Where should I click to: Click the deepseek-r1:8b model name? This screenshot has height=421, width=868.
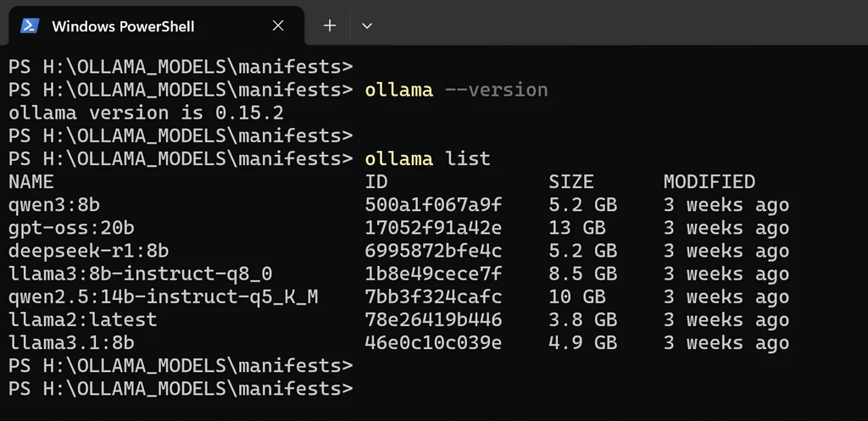(x=88, y=251)
